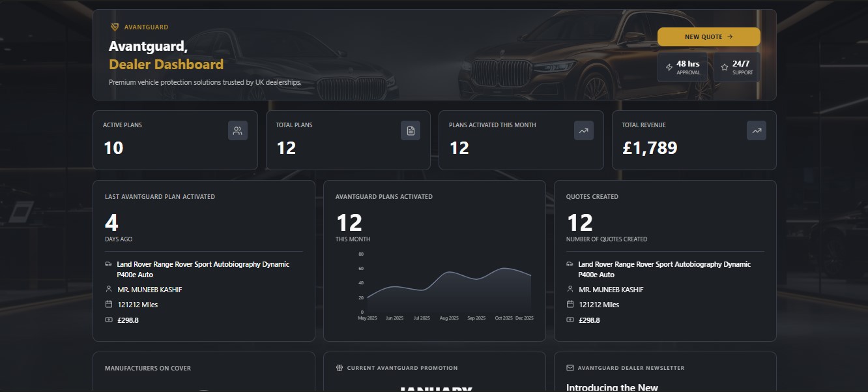Click the Active Plans value 10

point(113,148)
